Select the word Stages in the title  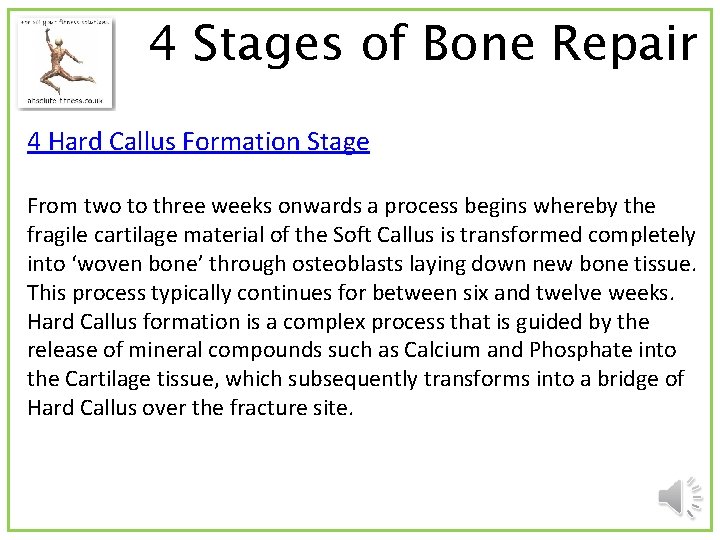click(267, 43)
